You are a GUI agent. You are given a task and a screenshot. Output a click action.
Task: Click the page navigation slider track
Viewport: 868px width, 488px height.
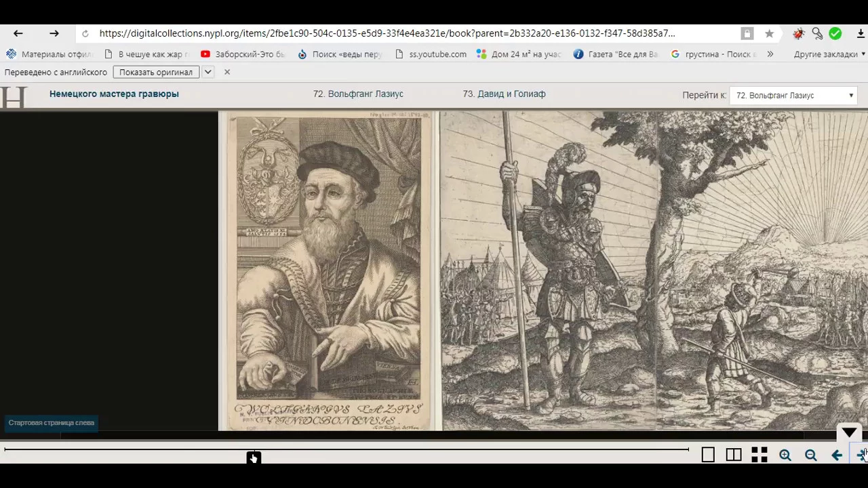pyautogui.click(x=346, y=449)
